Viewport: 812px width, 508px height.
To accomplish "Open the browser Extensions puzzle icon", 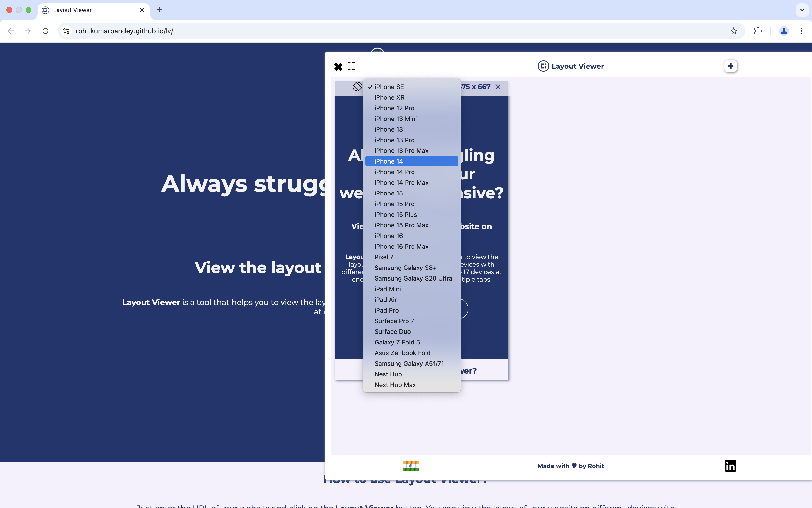I will 758,31.
